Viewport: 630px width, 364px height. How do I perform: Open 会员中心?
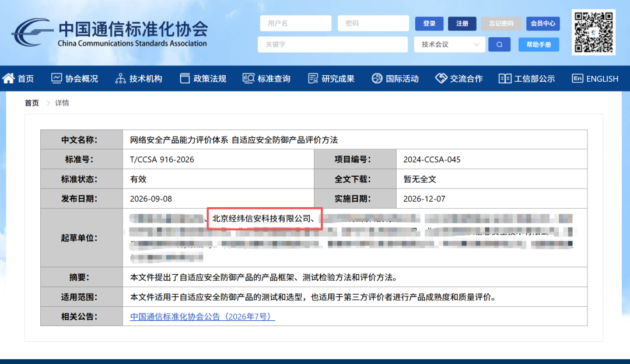[543, 24]
